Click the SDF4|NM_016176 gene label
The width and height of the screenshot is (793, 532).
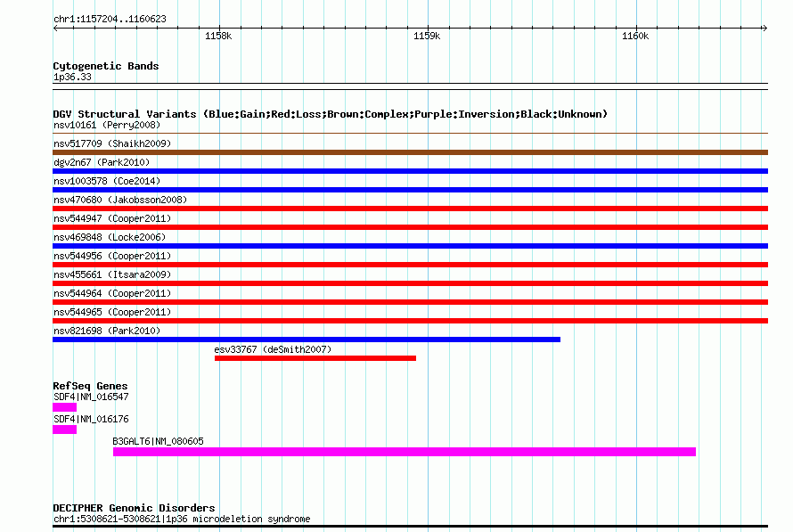coord(91,419)
